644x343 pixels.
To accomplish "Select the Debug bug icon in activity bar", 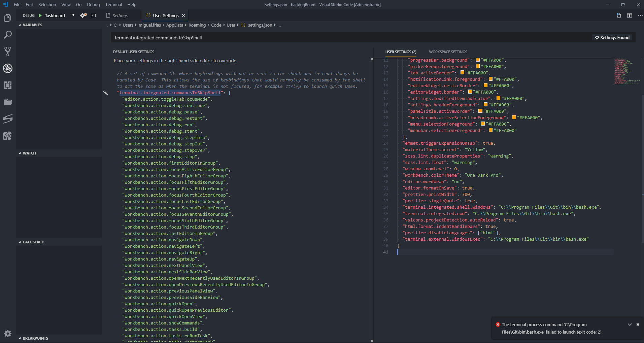I will tap(7, 68).
